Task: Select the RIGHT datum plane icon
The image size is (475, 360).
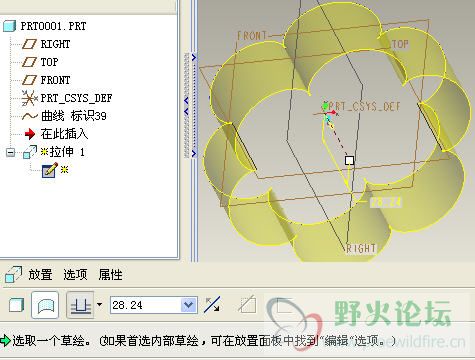Action: 29,44
